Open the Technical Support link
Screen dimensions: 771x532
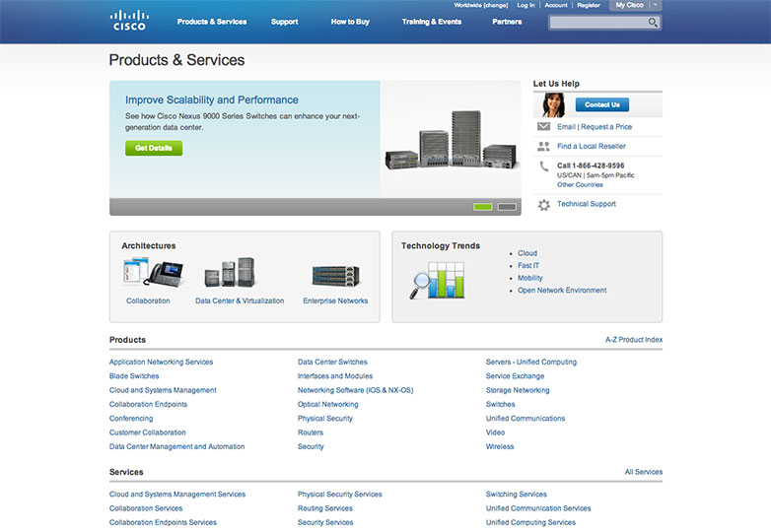click(586, 204)
